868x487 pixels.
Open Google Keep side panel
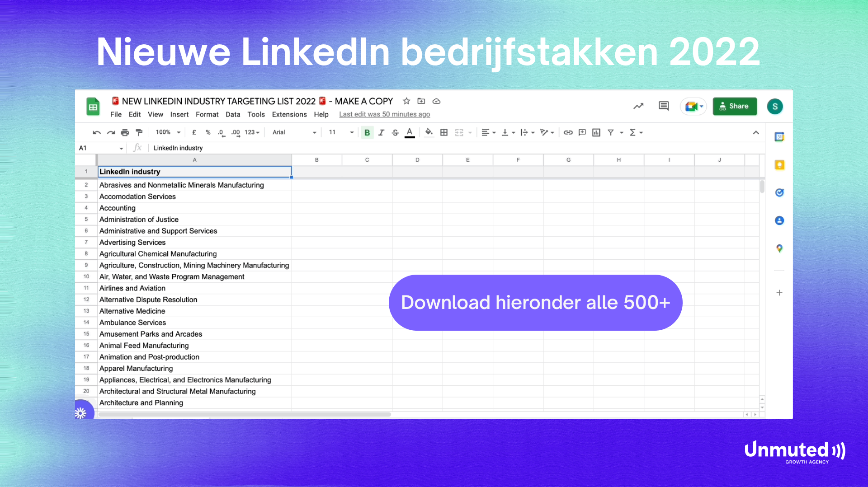tap(779, 165)
